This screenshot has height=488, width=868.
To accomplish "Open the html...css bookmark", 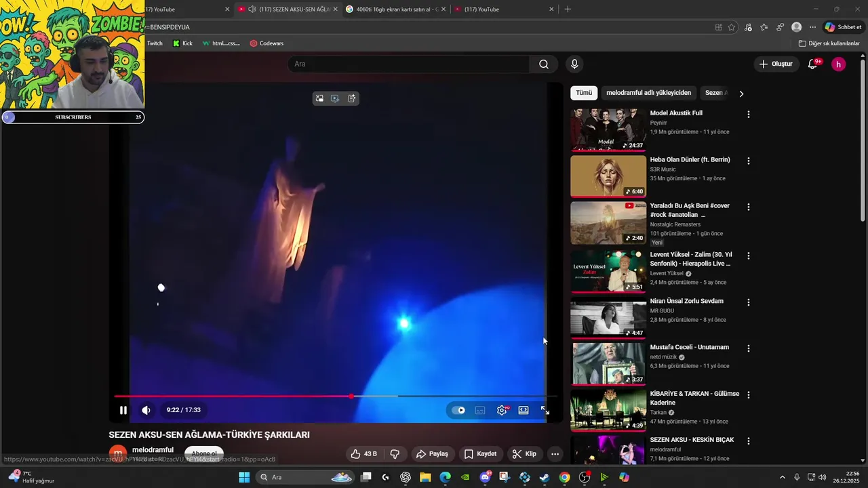I will click(221, 43).
